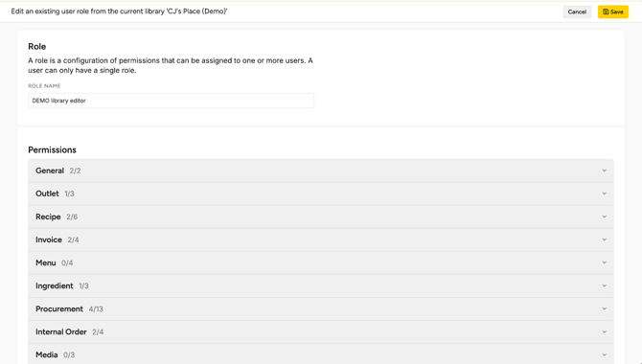The height and width of the screenshot is (364, 642).
Task: Click the 'Outlet' section label
Action: tap(47, 193)
